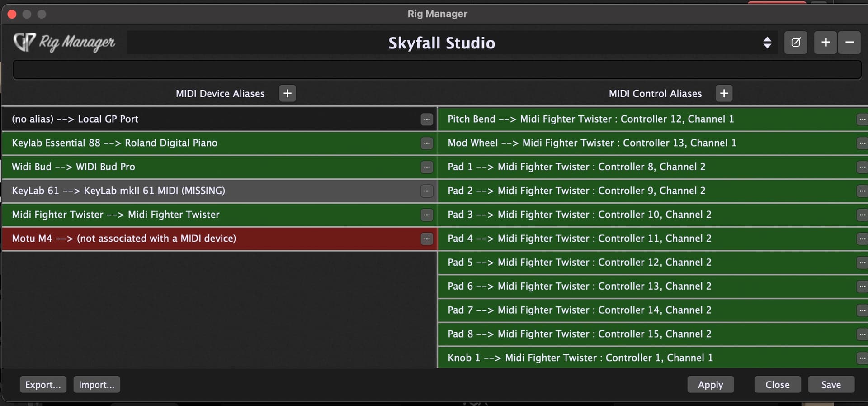The height and width of the screenshot is (406, 868).
Task: Open options for Pad 2 control alias
Action: click(862, 191)
